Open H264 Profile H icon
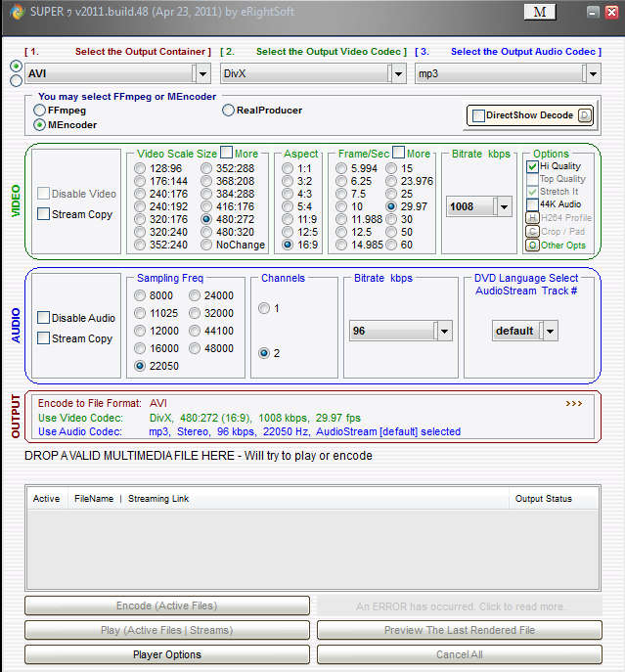 pyautogui.click(x=532, y=218)
